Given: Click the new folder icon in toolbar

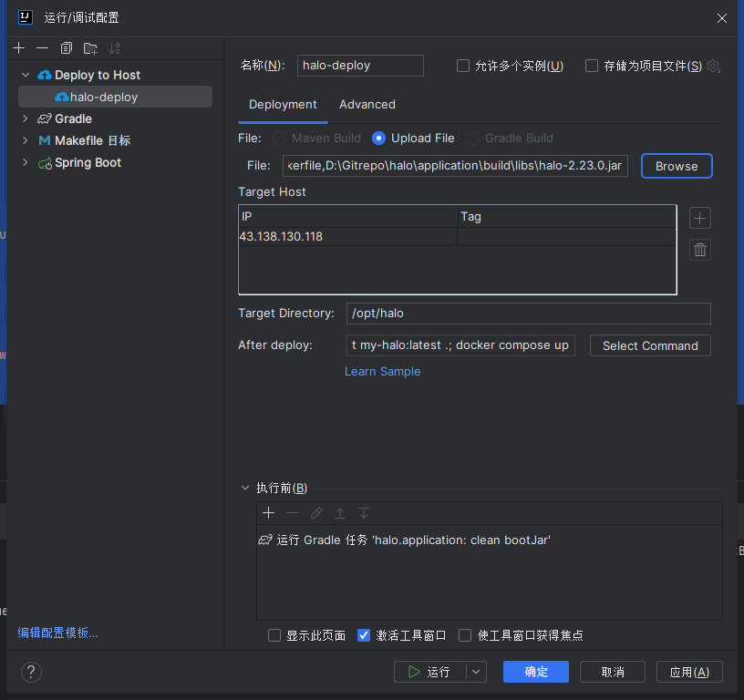Looking at the screenshot, I should (x=90, y=48).
